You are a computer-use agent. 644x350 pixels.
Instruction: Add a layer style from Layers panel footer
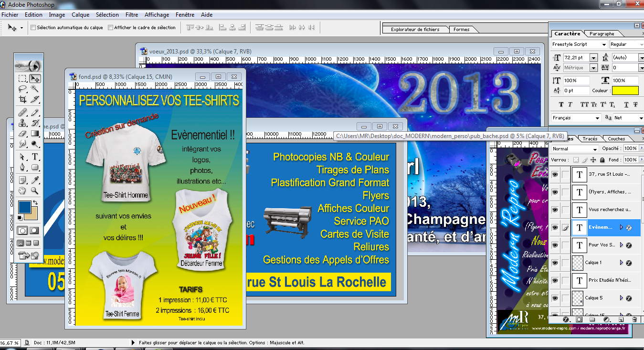[x=566, y=319]
